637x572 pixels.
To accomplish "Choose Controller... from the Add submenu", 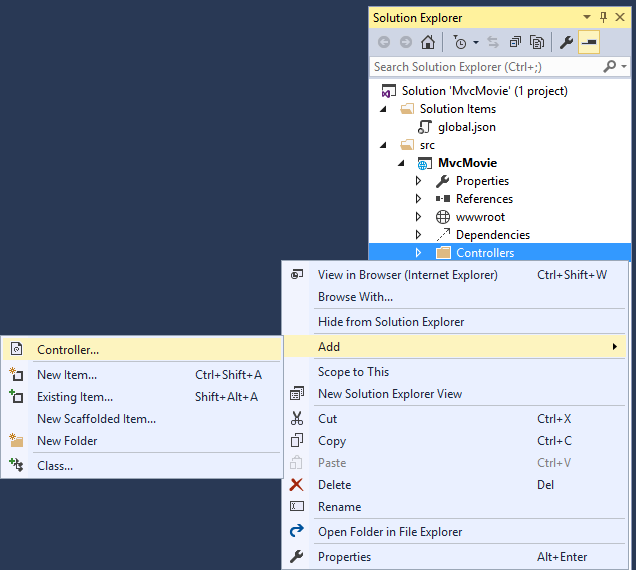I will coord(68,350).
